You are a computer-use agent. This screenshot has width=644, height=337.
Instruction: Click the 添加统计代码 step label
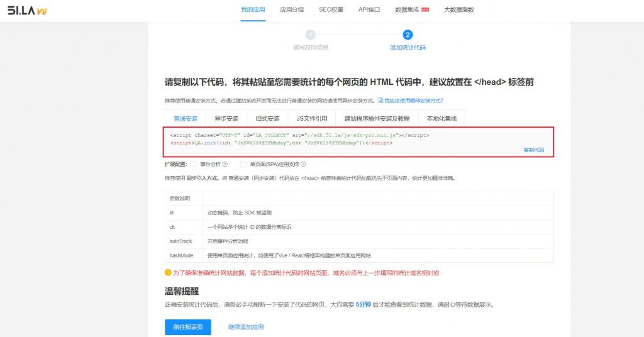pyautogui.click(x=408, y=48)
